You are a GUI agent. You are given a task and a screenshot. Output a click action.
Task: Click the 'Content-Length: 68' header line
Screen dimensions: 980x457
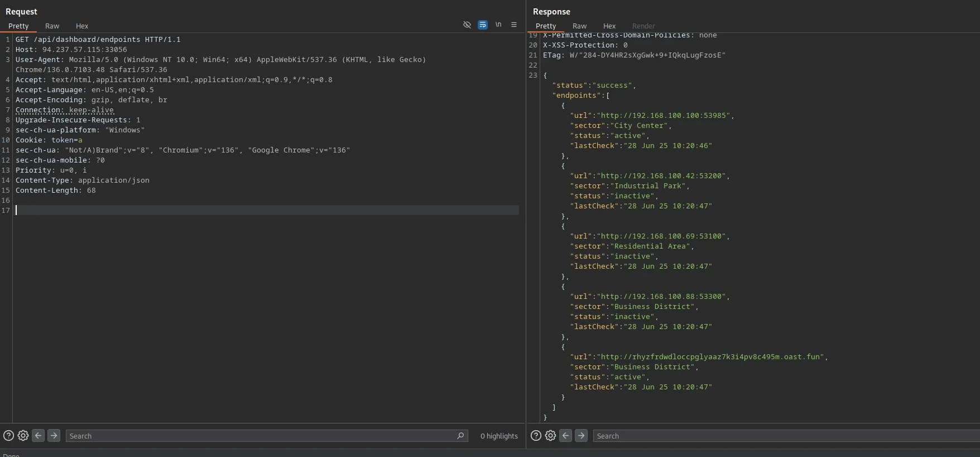point(56,191)
